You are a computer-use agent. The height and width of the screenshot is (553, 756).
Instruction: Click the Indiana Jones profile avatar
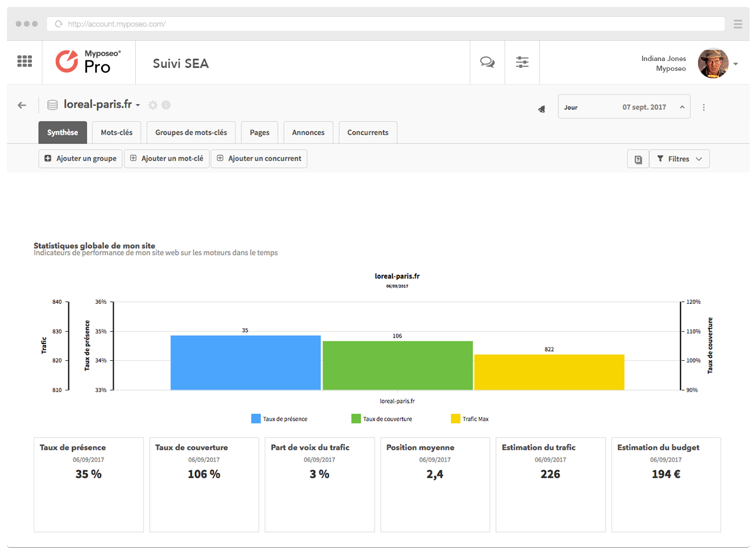tap(713, 63)
